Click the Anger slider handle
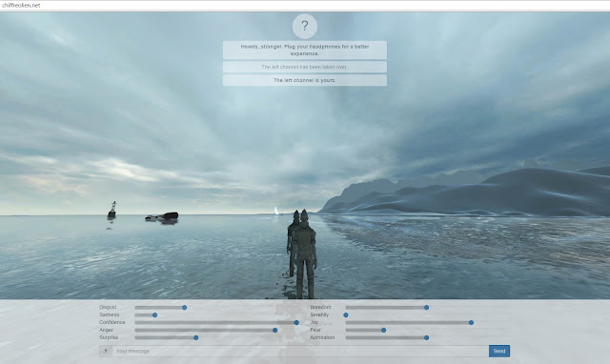This screenshot has height=364, width=610. coord(275,330)
